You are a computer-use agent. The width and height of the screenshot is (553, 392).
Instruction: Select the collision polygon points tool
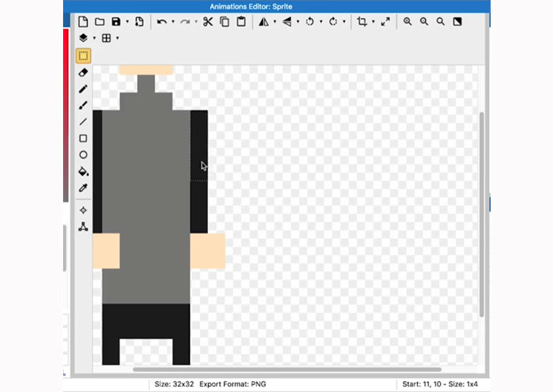click(x=83, y=227)
